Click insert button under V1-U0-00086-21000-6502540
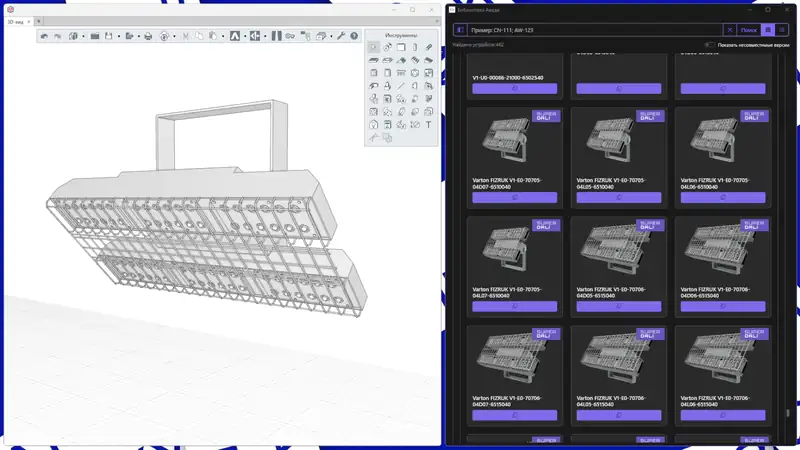Screen dimensions: 800x450 pyautogui.click(x=514, y=89)
